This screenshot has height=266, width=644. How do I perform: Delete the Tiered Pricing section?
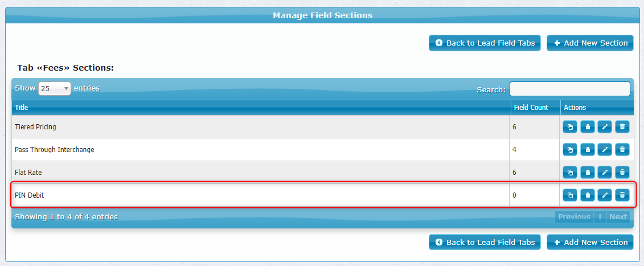pos(622,127)
